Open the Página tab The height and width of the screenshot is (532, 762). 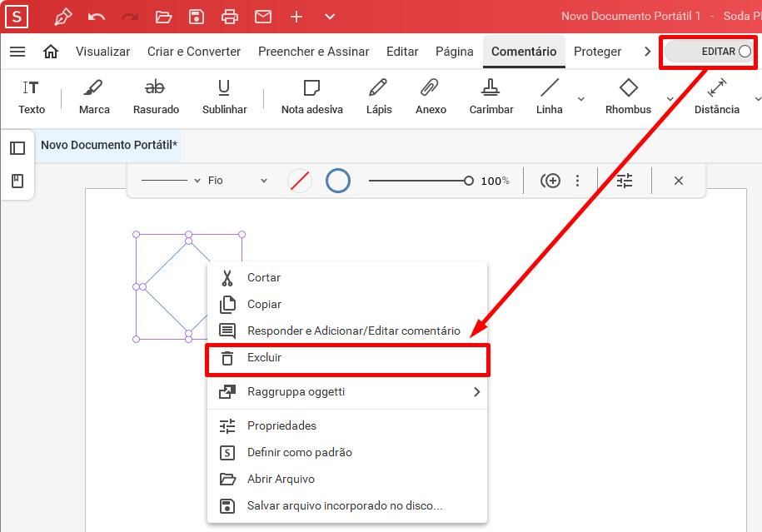click(x=455, y=52)
